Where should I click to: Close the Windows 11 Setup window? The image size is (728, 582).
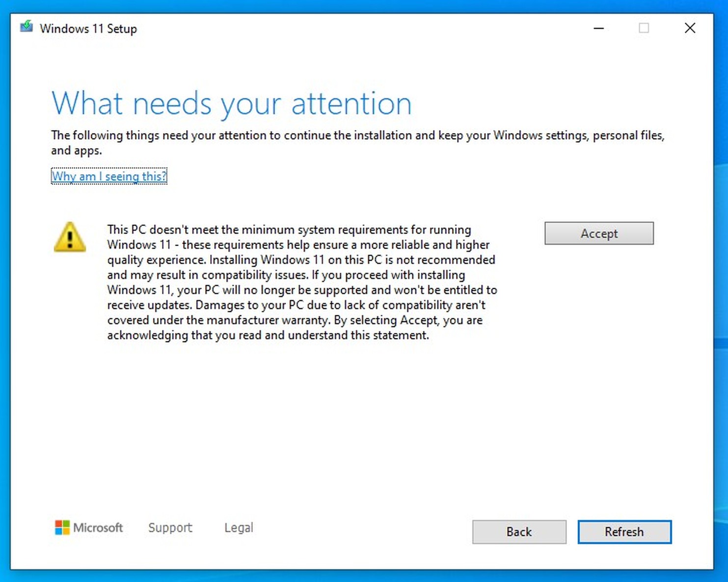[690, 28]
